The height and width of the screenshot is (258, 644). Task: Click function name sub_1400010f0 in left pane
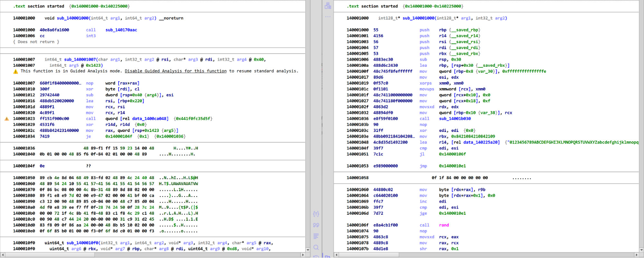coord(82,243)
